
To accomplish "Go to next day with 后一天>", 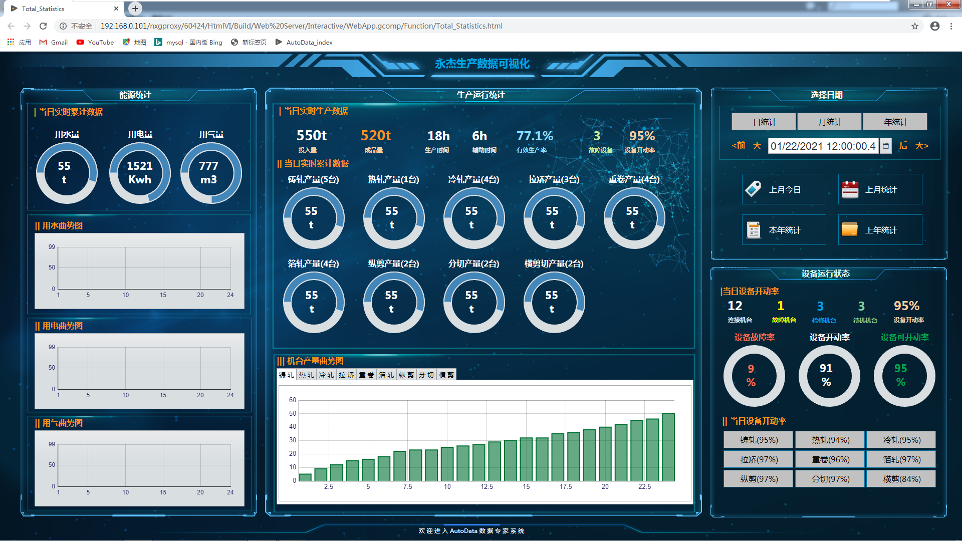I will pos(915,146).
